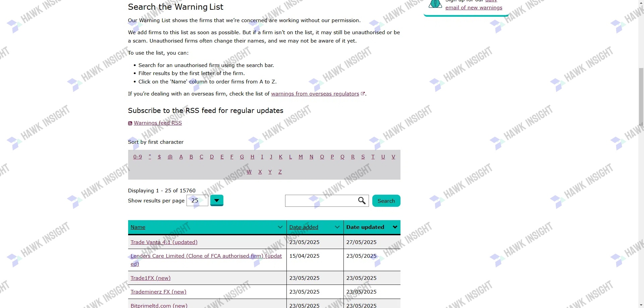Filter firms starting with U
The height and width of the screenshot is (308, 644).
(383, 157)
